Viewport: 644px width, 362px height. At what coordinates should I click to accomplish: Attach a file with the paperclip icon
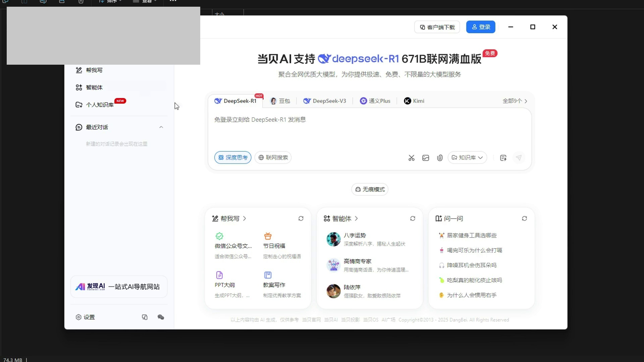pos(439,158)
